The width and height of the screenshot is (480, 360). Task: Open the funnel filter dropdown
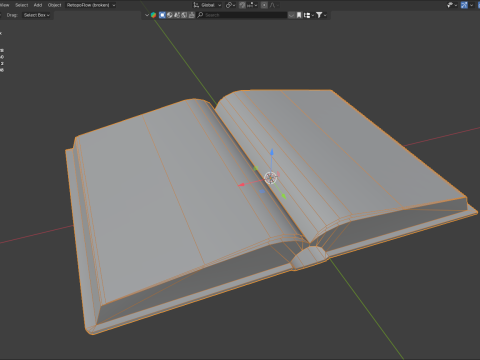pyautogui.click(x=321, y=15)
